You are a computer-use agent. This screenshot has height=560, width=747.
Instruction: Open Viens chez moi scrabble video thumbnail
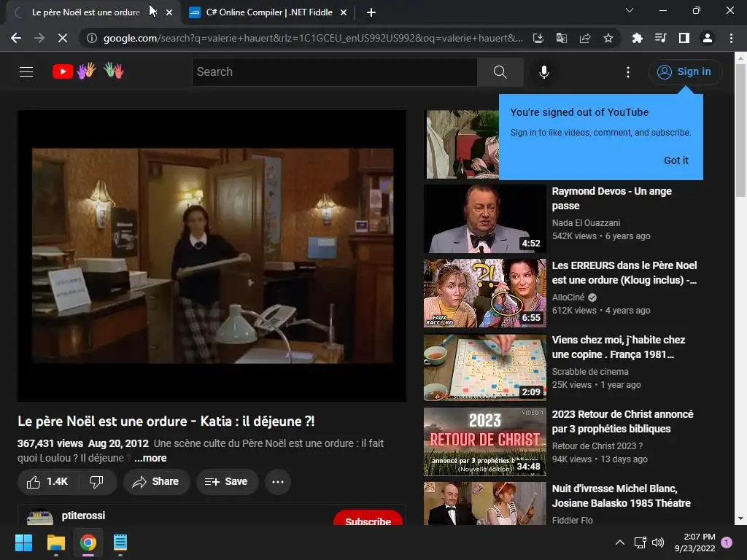point(484,367)
